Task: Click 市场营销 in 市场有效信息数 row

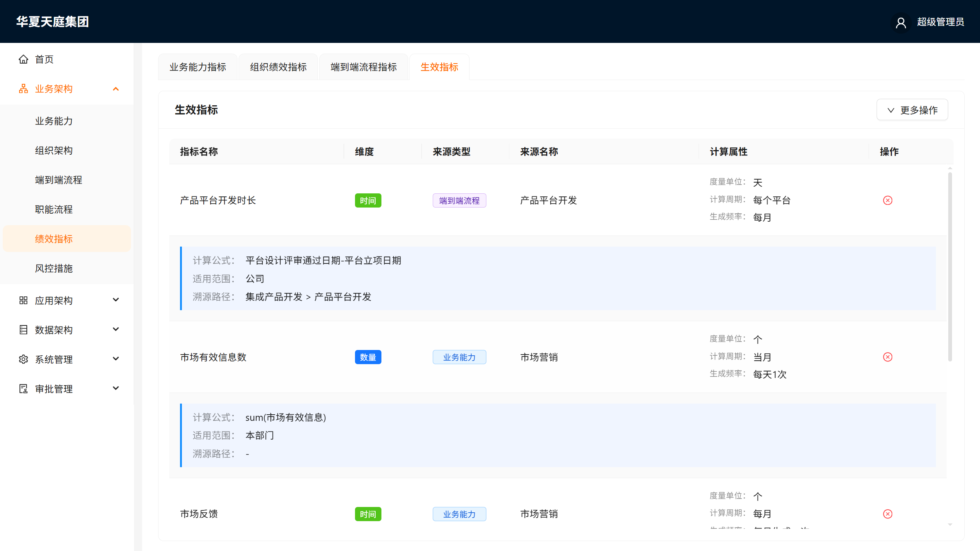Action: pyautogui.click(x=539, y=357)
